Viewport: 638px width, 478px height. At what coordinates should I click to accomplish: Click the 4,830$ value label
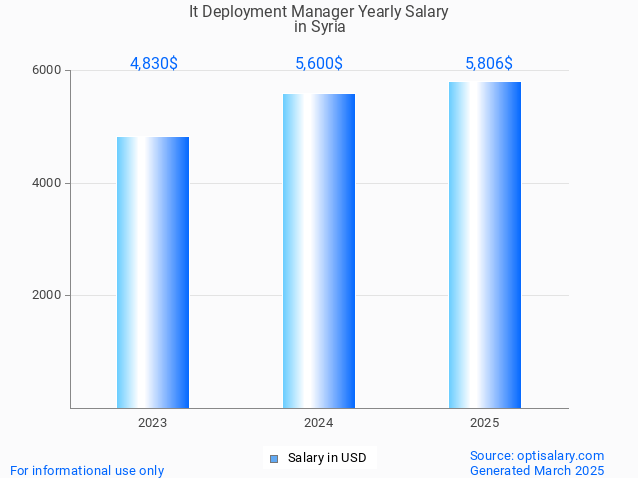coord(154,63)
